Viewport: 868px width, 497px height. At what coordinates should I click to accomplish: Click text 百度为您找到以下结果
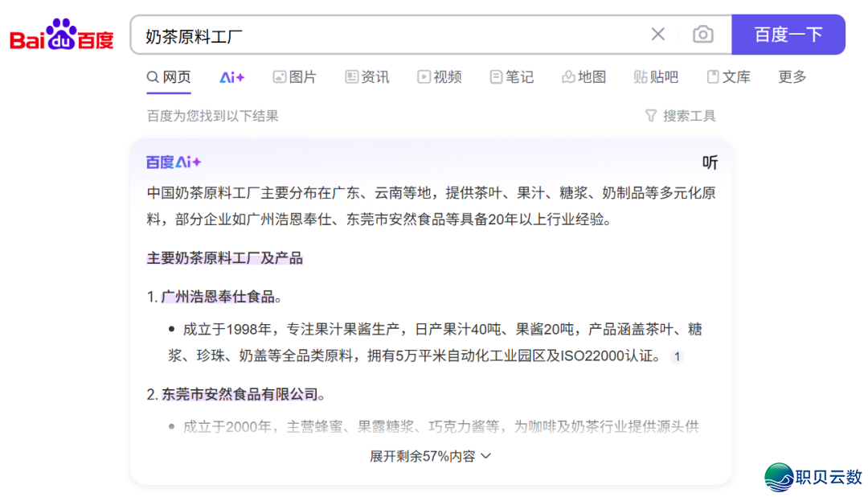click(x=212, y=116)
